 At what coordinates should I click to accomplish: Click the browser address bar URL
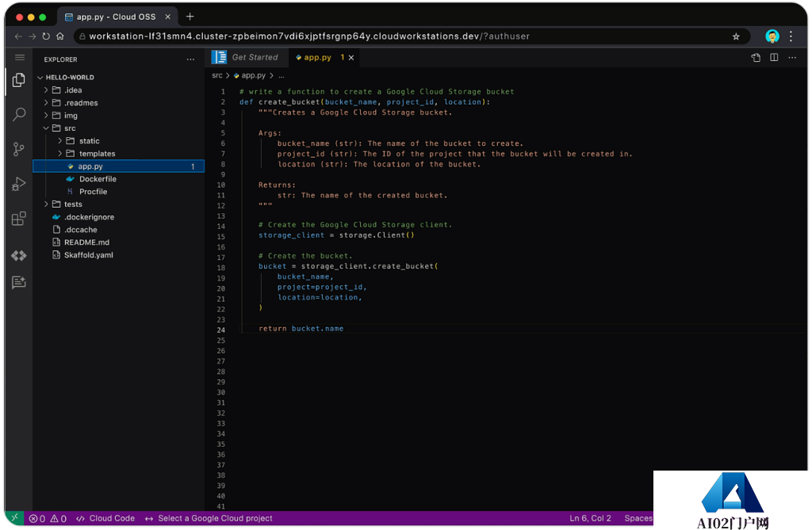309,36
